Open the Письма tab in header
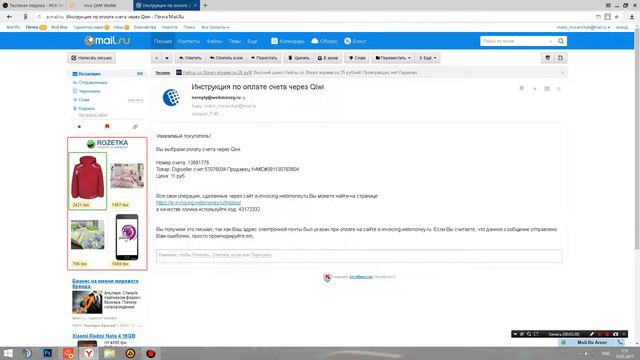 (163, 41)
